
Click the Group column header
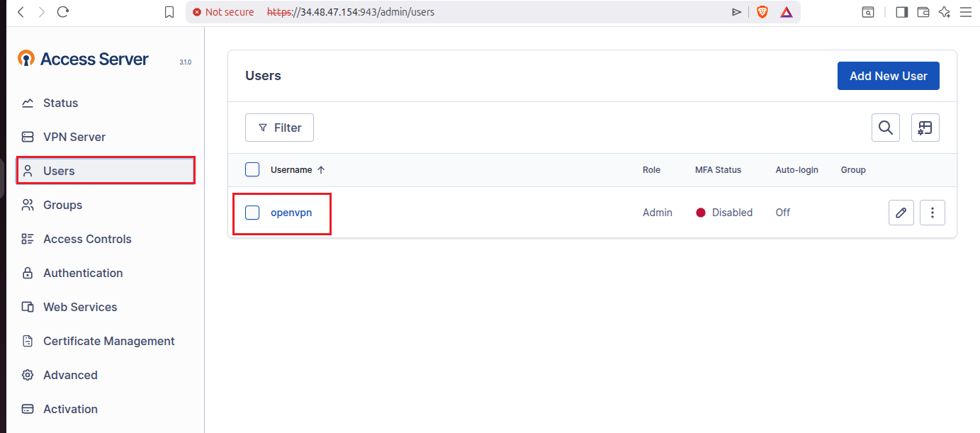853,170
